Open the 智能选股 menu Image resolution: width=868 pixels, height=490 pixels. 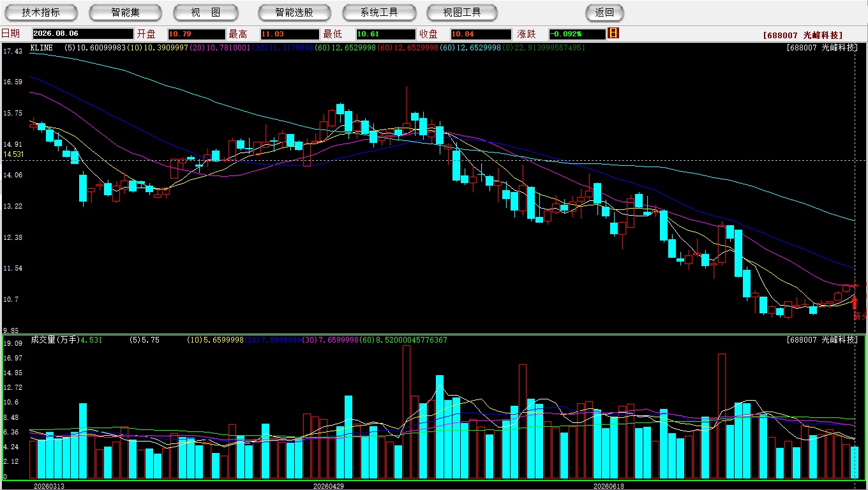pyautogui.click(x=294, y=12)
